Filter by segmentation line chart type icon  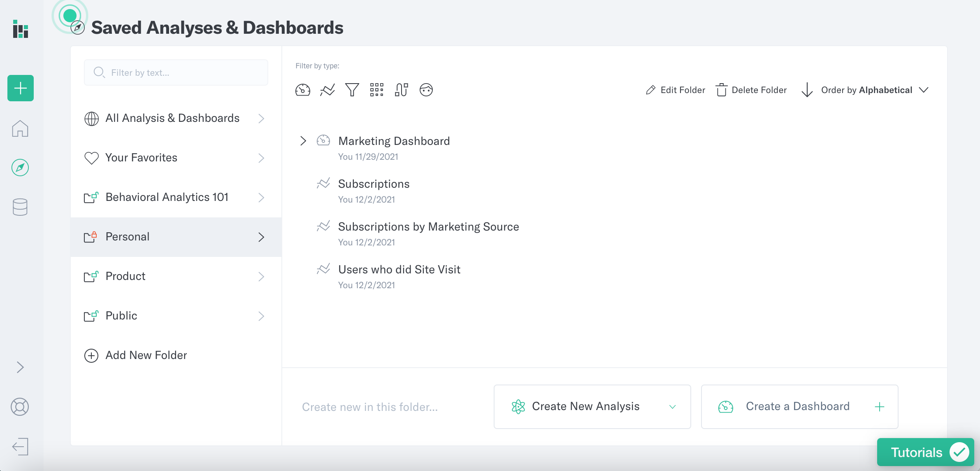(327, 90)
